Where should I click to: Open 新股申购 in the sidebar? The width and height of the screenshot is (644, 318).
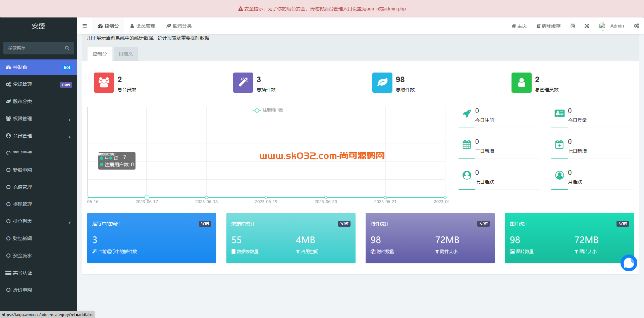pos(39,170)
